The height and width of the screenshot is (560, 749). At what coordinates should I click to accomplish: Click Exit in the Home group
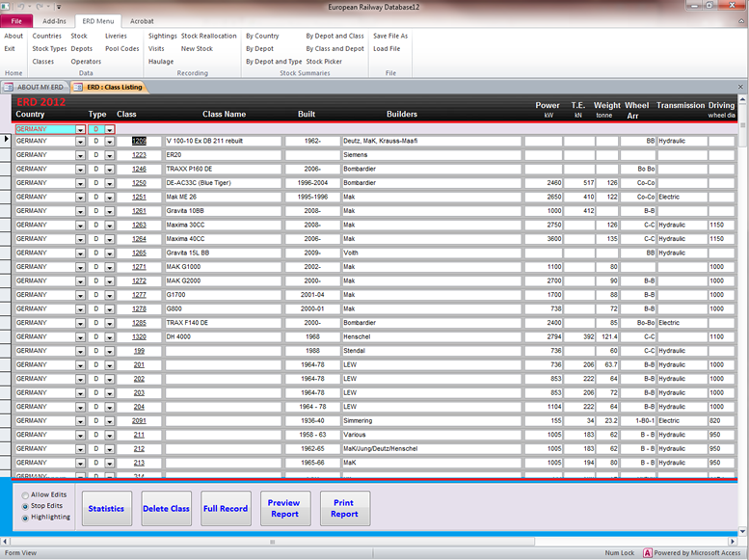pyautogui.click(x=10, y=49)
